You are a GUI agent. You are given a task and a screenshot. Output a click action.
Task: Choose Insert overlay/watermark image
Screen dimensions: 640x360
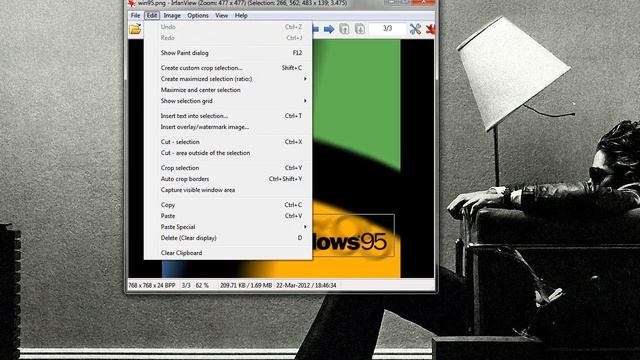[x=228, y=127]
